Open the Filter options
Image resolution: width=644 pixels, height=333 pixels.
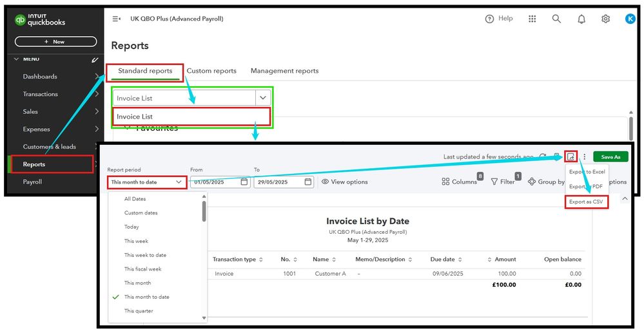[503, 182]
